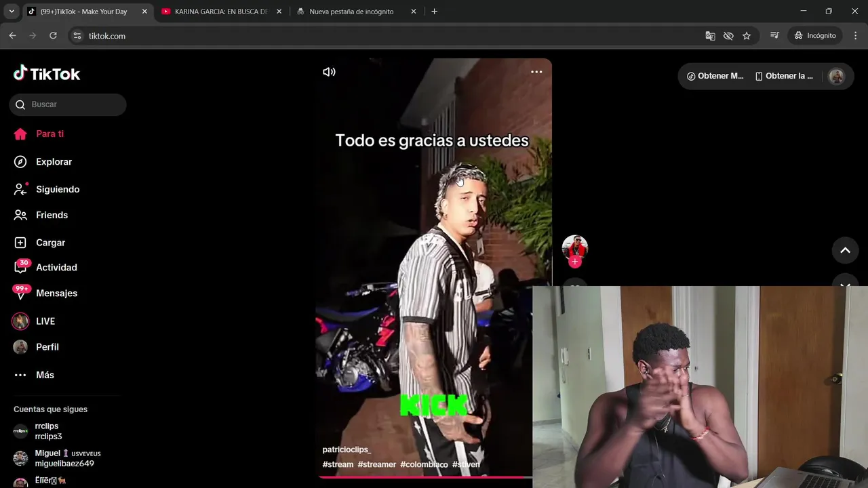Click the Para ti home icon
The image size is (868, 488).
(20, 134)
